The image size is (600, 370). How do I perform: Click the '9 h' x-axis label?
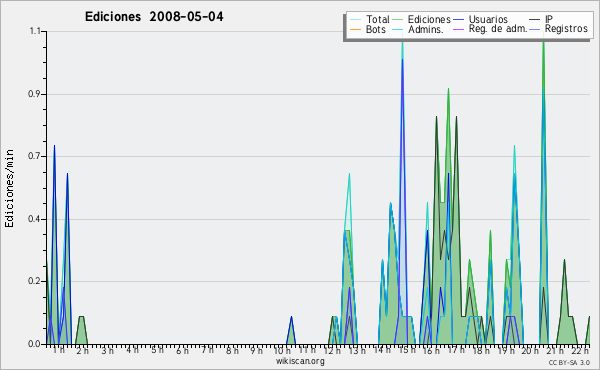256,350
